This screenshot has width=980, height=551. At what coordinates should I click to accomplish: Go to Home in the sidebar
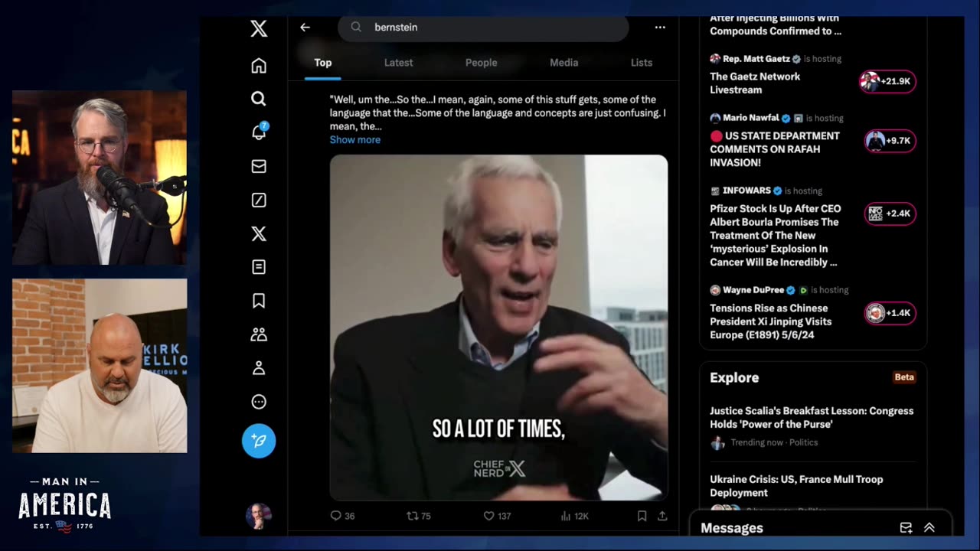pyautogui.click(x=259, y=66)
